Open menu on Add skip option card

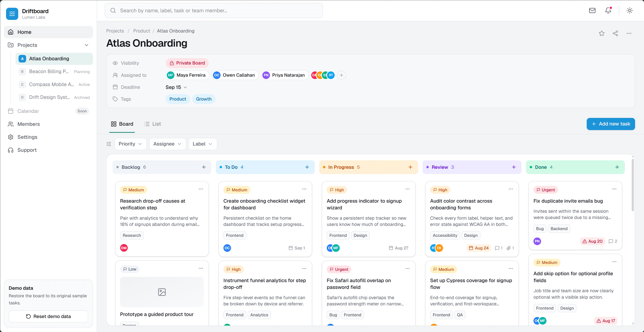(x=614, y=262)
